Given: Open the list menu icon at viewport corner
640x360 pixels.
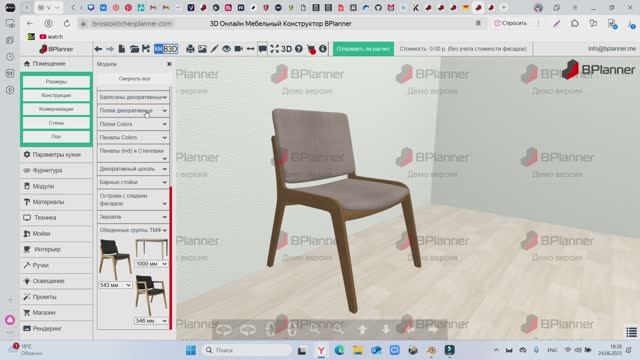Looking at the screenshot, I should click(631, 332).
